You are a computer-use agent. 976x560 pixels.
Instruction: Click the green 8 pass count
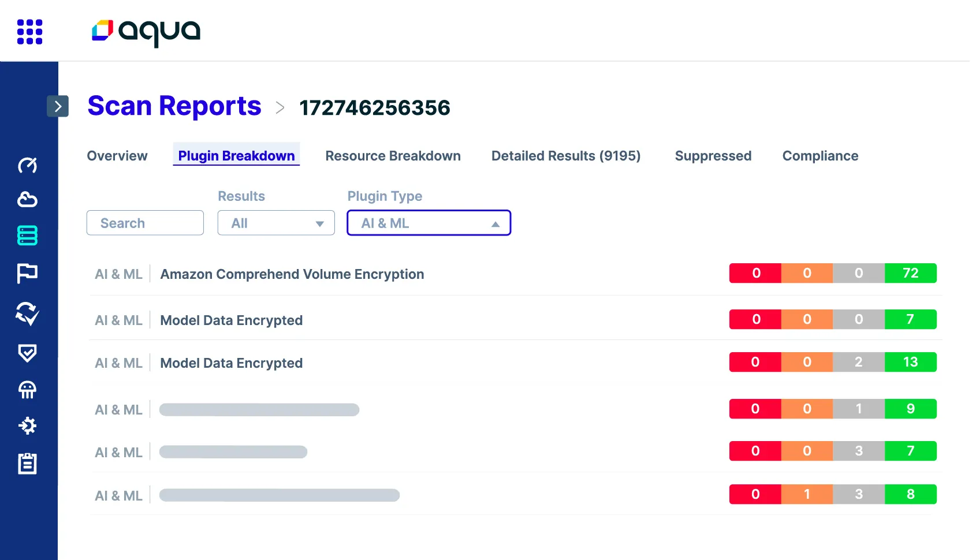pyautogui.click(x=911, y=494)
